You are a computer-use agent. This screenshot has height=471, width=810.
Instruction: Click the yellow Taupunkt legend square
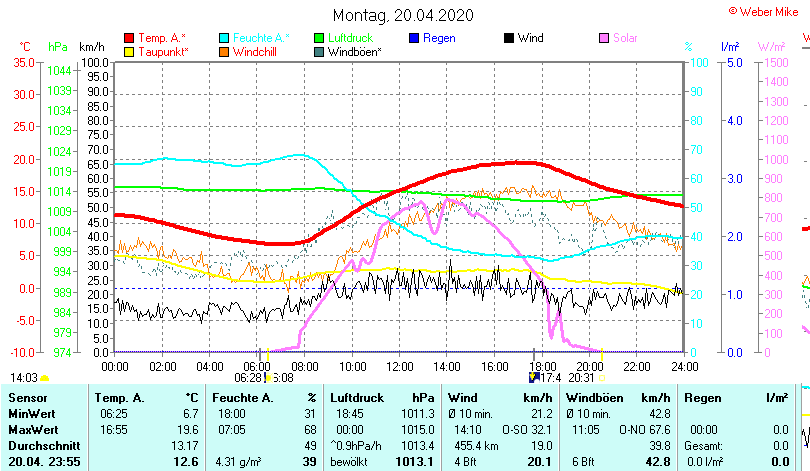(128, 51)
